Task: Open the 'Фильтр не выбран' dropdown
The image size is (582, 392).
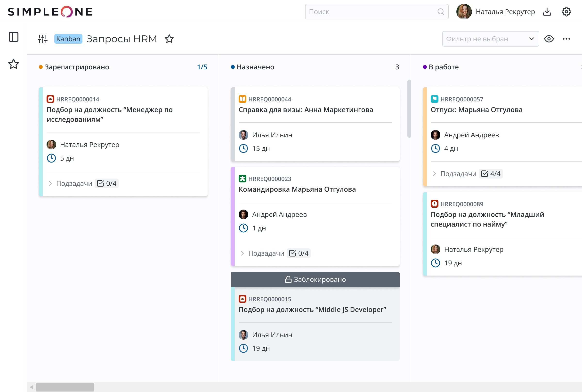Action: (x=490, y=39)
